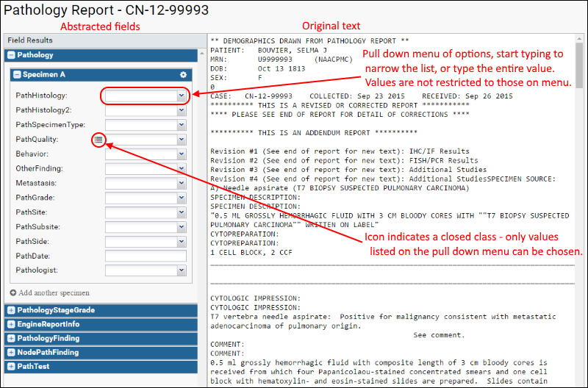This screenshot has width=588, height=388.
Task: Click into the Metastasis text box
Action: click(x=141, y=183)
